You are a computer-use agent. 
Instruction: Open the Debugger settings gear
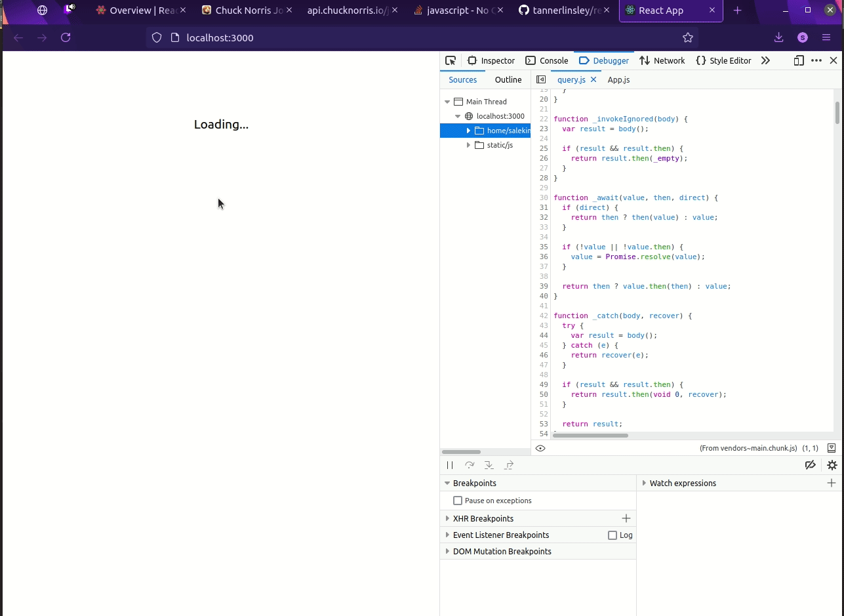pyautogui.click(x=832, y=465)
